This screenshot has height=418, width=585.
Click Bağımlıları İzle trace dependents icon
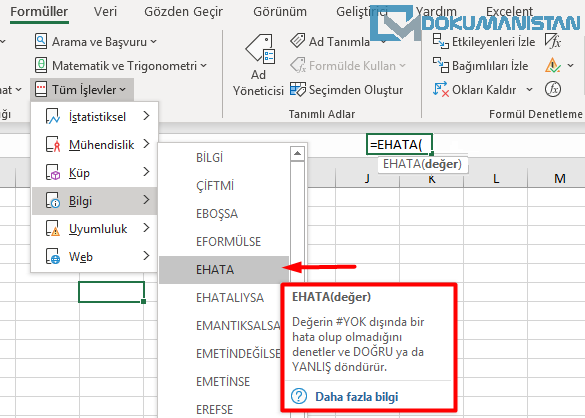pos(441,65)
